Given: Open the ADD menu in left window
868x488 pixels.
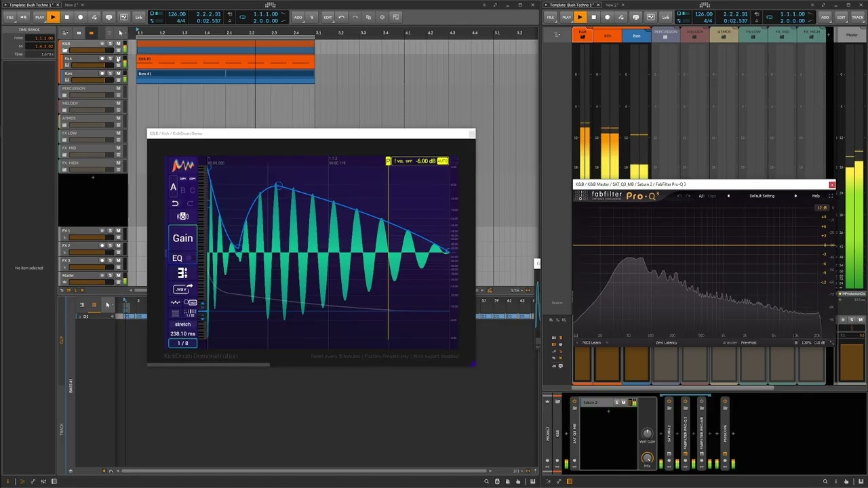Looking at the screenshot, I should 298,17.
